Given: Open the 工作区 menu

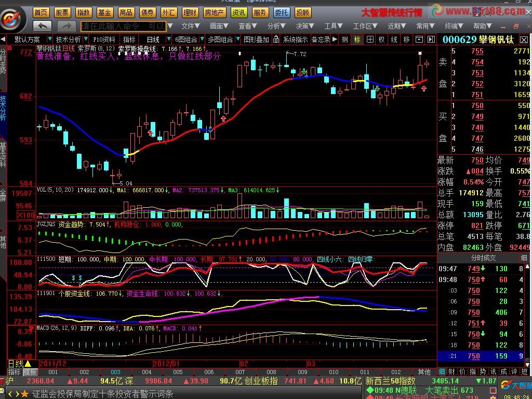Looking at the screenshot, I should point(365,26).
